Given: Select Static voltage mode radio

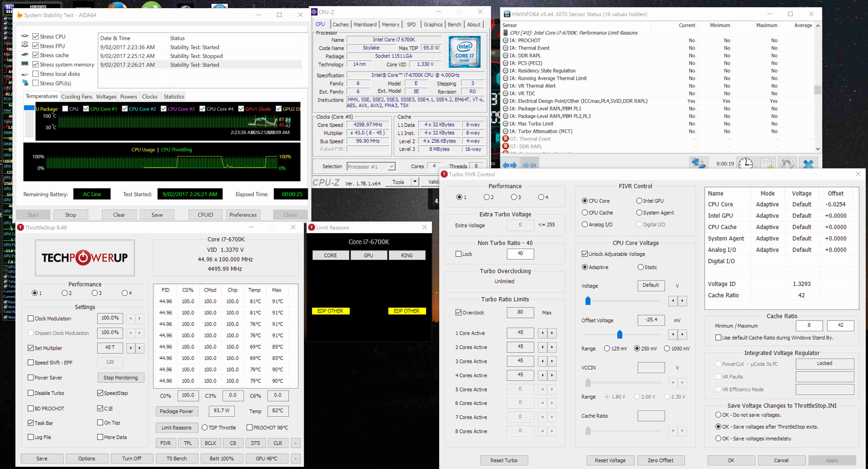Looking at the screenshot, I should pos(641,267).
